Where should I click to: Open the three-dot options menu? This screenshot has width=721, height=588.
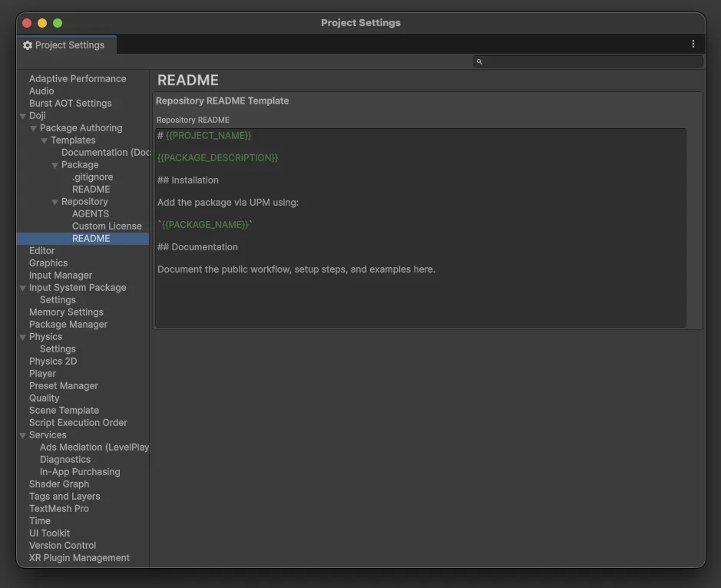pyautogui.click(x=693, y=44)
